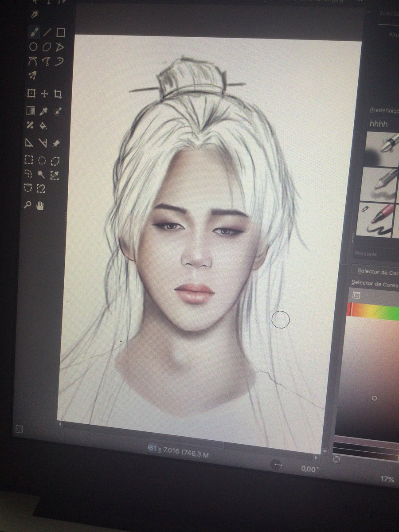Select the Rectangular Selection tool

pos(29,160)
